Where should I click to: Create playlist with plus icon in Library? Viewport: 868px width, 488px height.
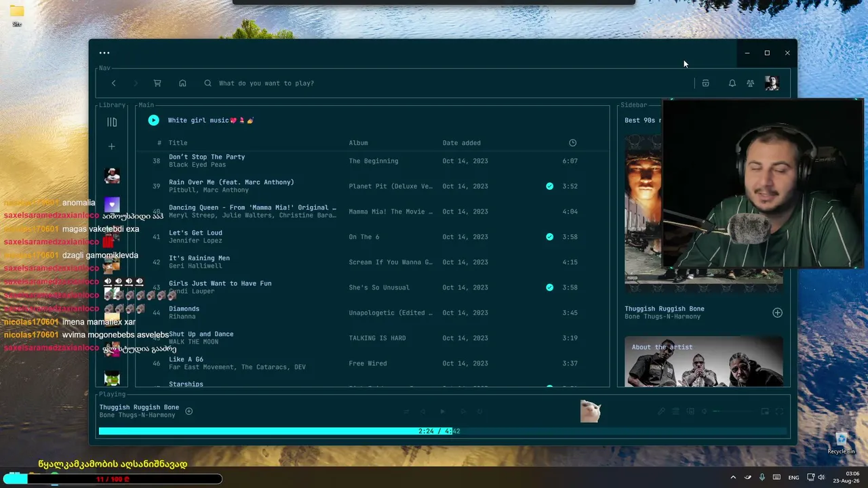tap(112, 146)
